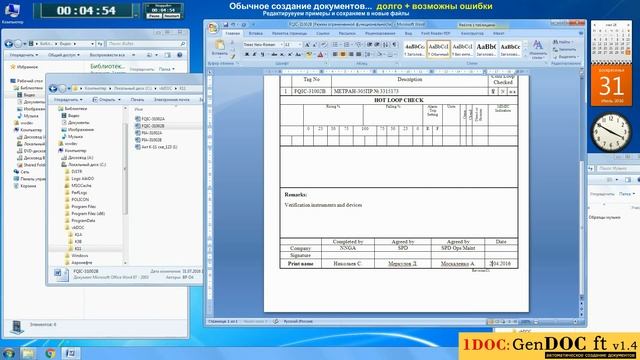Click the Find button in Editing group
640x360 pixels.
coord(562,42)
